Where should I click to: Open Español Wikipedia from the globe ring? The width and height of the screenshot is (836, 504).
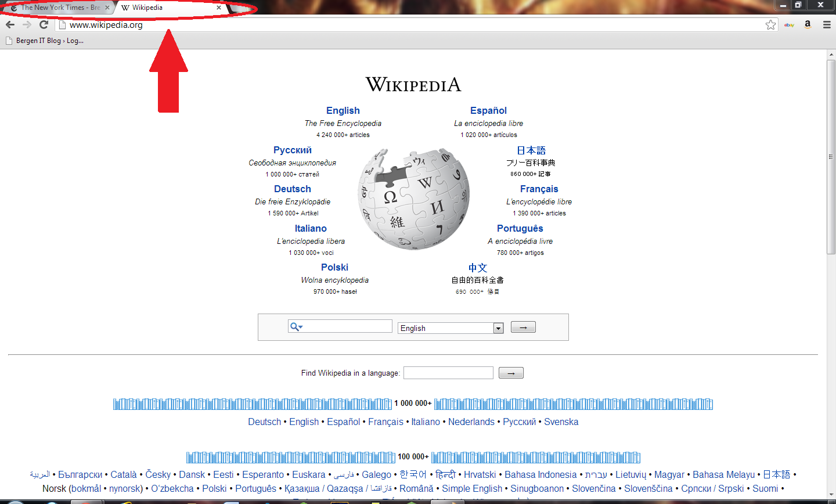coord(488,110)
